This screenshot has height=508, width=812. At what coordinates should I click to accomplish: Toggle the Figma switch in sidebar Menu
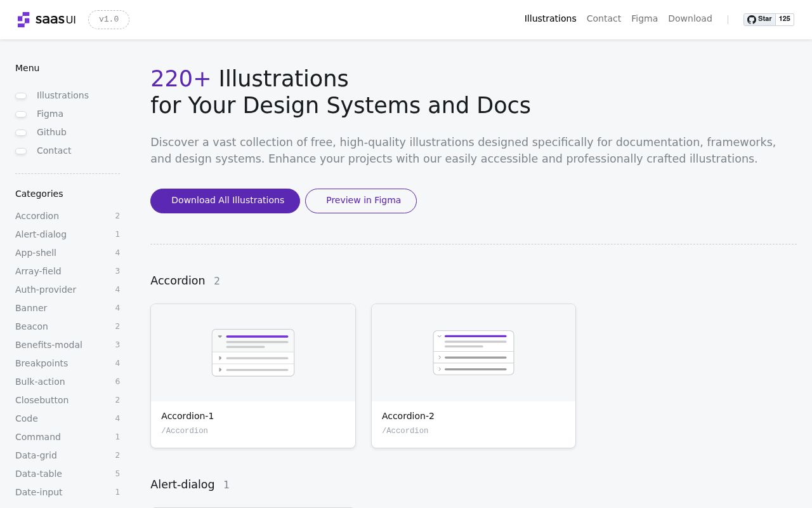pyautogui.click(x=21, y=114)
